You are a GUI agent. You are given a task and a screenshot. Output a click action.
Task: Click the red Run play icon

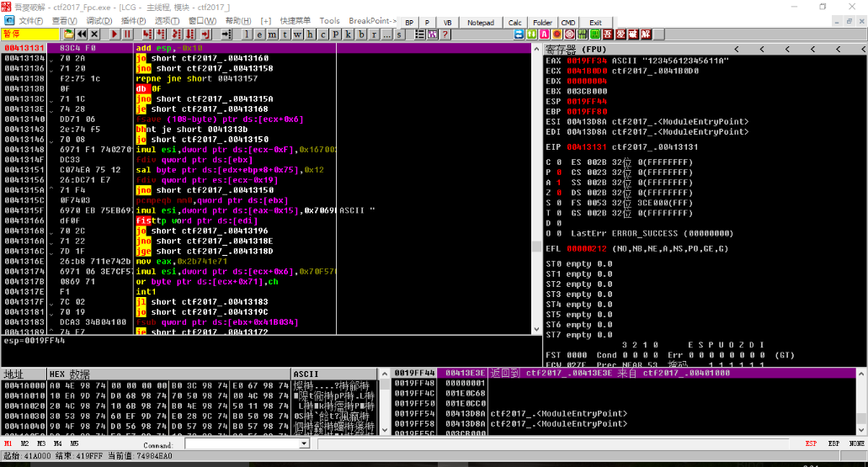114,34
